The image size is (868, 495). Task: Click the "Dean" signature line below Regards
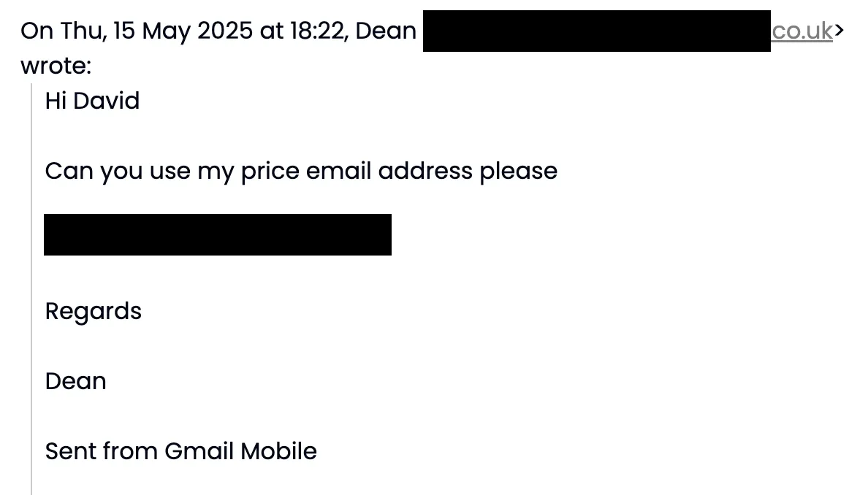point(75,381)
